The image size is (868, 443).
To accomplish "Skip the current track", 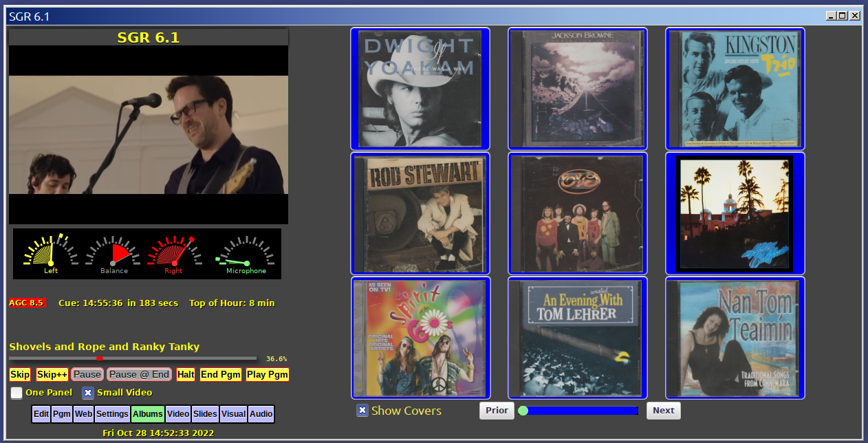I will [x=20, y=375].
